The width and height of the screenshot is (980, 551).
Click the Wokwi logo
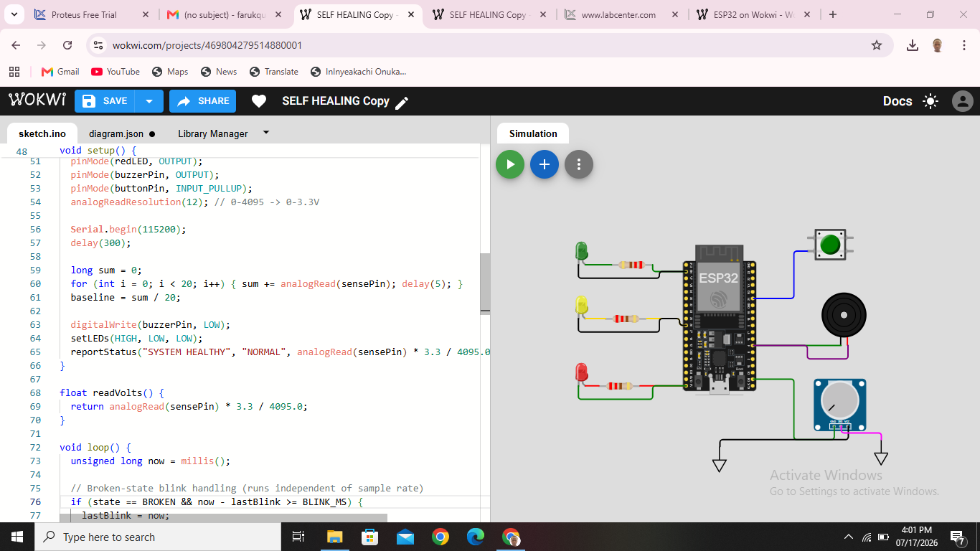click(x=37, y=100)
